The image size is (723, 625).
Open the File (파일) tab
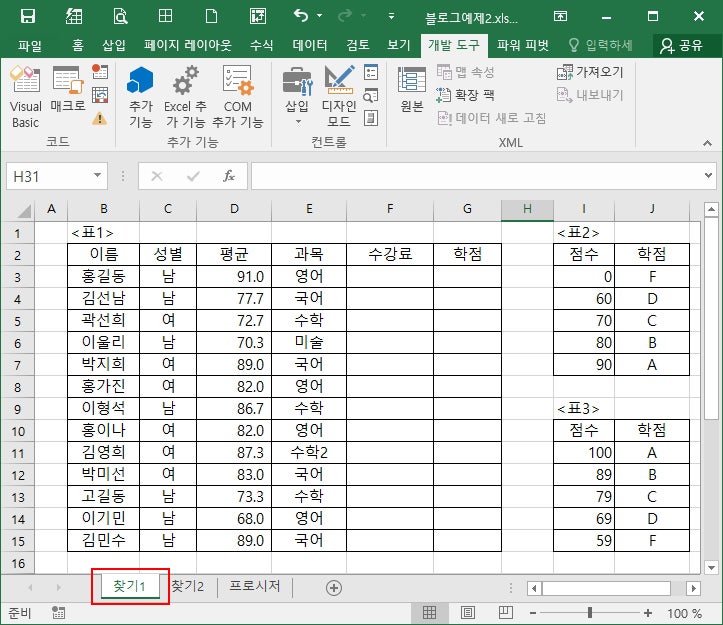pos(30,45)
